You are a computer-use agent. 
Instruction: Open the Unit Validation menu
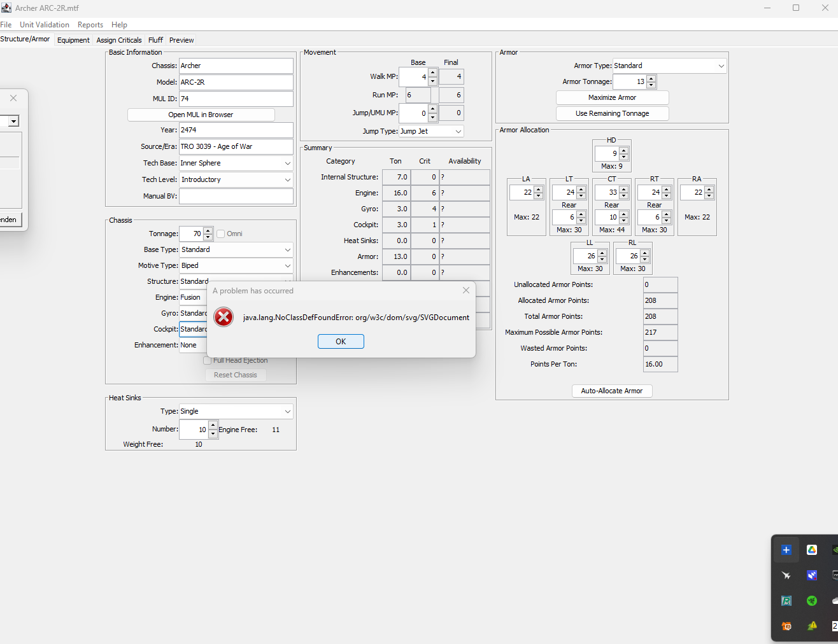point(45,24)
